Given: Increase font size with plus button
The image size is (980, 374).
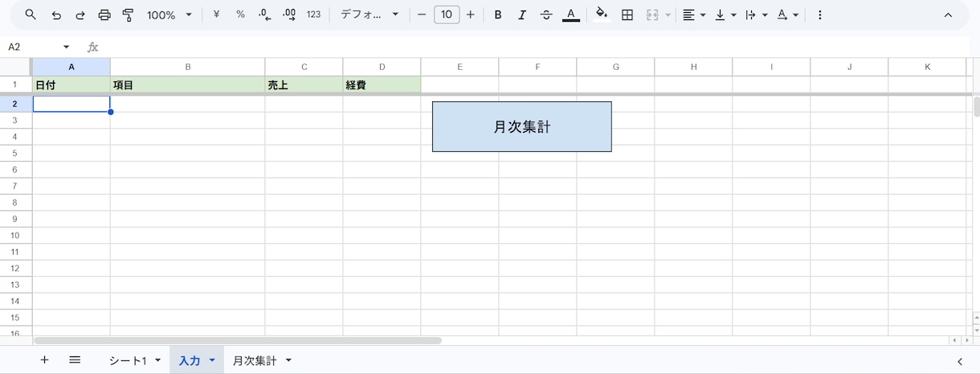Looking at the screenshot, I should (x=471, y=14).
